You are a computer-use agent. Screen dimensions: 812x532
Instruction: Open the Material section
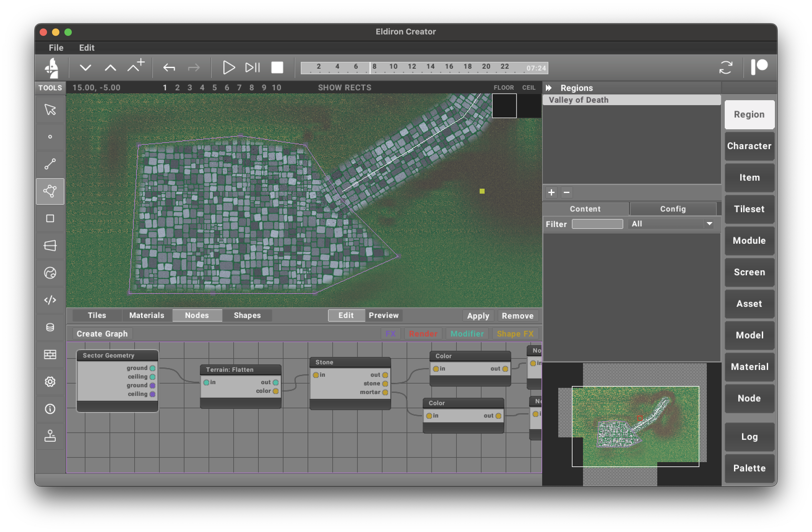(x=749, y=367)
